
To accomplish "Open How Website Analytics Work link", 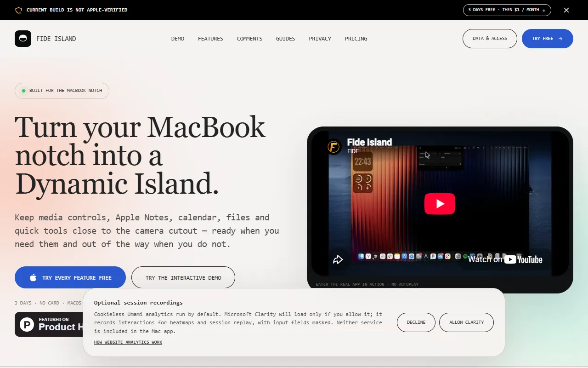I will 128,342.
